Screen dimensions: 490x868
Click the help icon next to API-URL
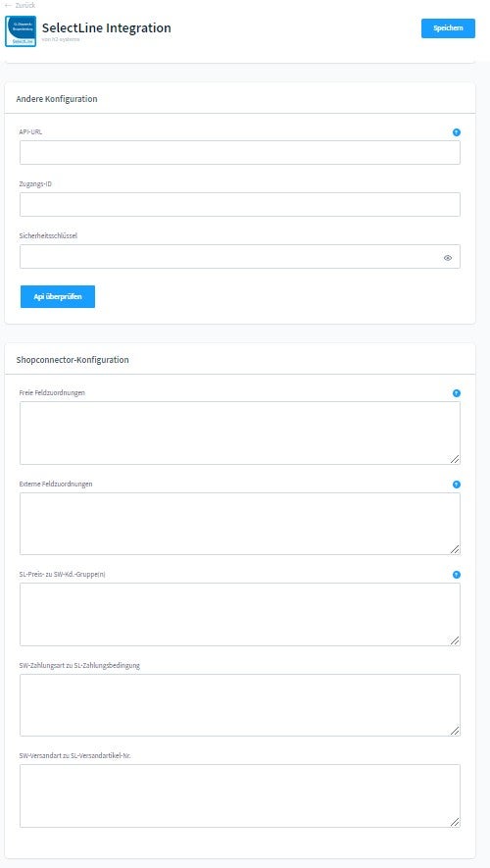(457, 132)
